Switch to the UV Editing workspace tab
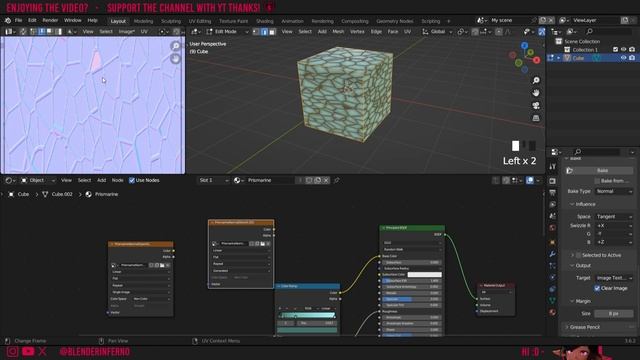Viewport: 640px width, 360px height. click(200, 21)
